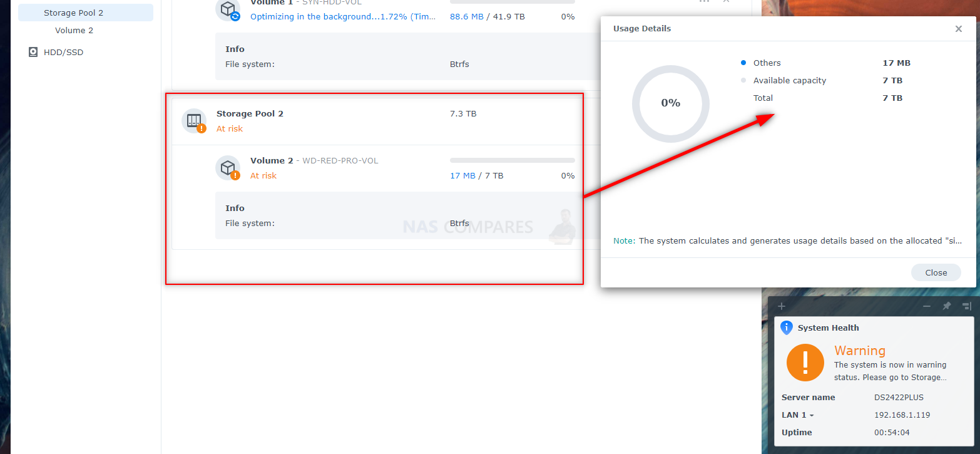Open the Optimizing in the background status link

343,16
